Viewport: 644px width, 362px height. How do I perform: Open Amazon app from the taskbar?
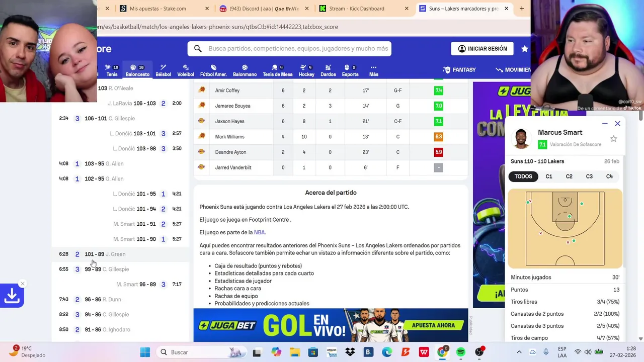[x=332, y=352]
